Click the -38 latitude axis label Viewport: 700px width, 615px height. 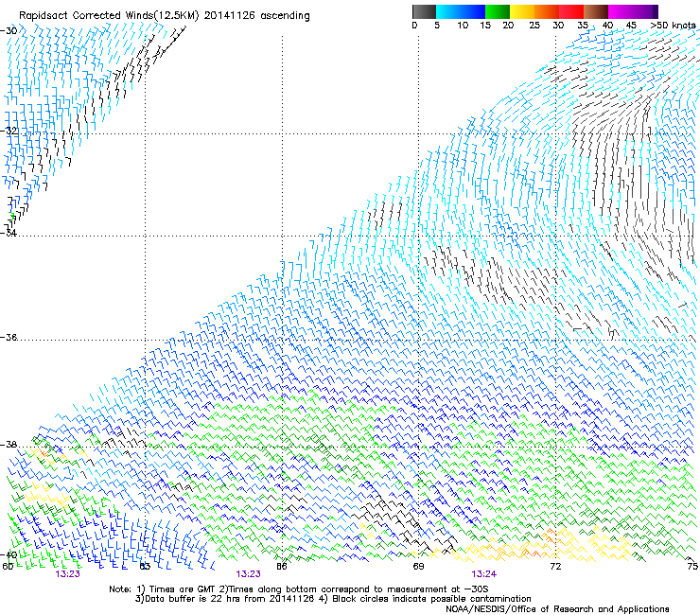(x=9, y=445)
